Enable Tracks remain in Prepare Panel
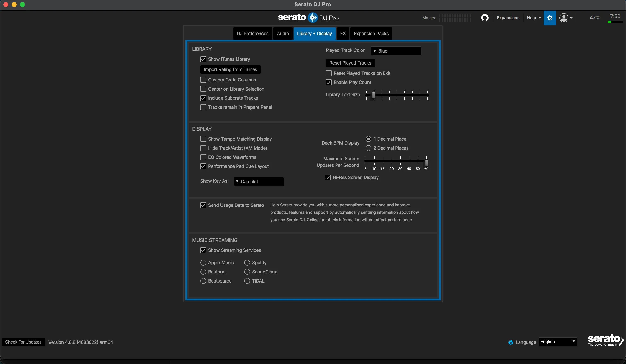 coord(203,107)
